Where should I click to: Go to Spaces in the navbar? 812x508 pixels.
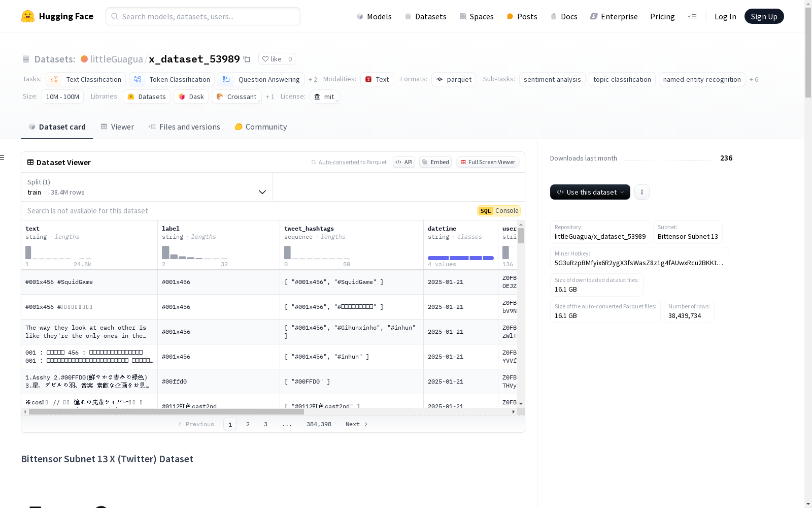click(x=476, y=16)
